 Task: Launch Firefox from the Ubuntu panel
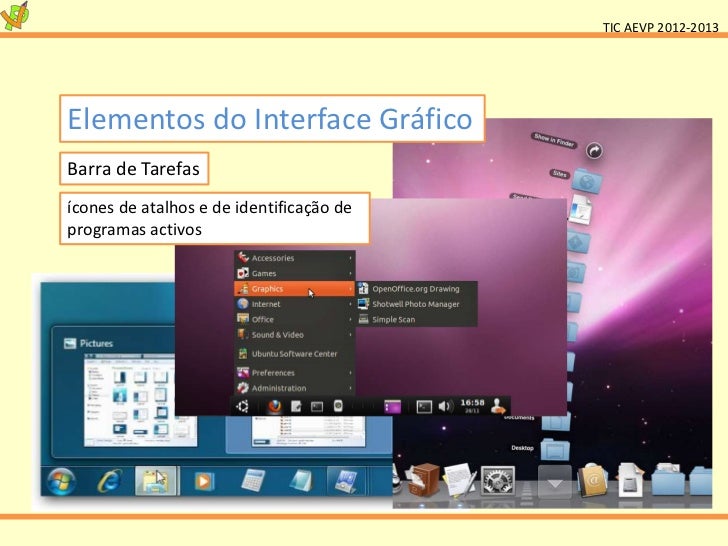pos(274,406)
